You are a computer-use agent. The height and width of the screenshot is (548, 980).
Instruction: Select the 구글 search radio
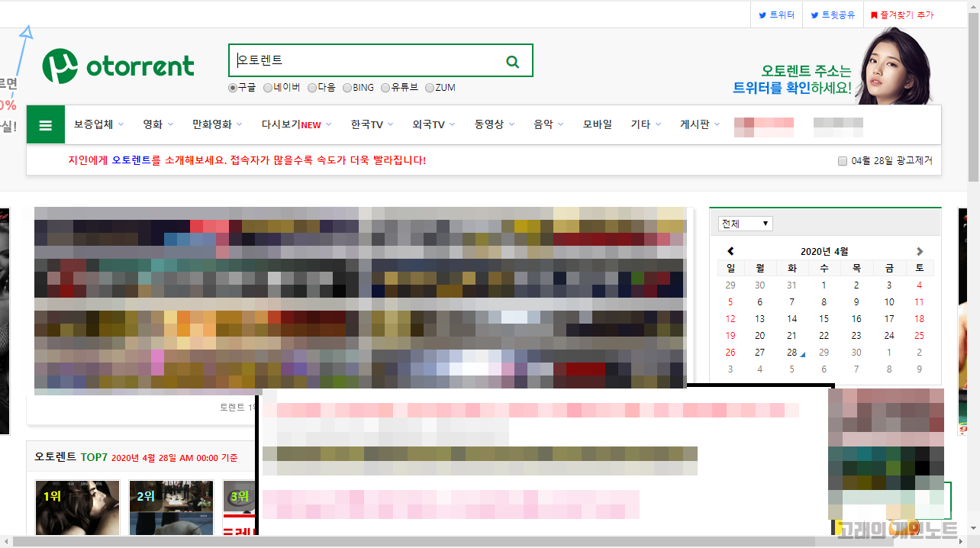pos(233,88)
